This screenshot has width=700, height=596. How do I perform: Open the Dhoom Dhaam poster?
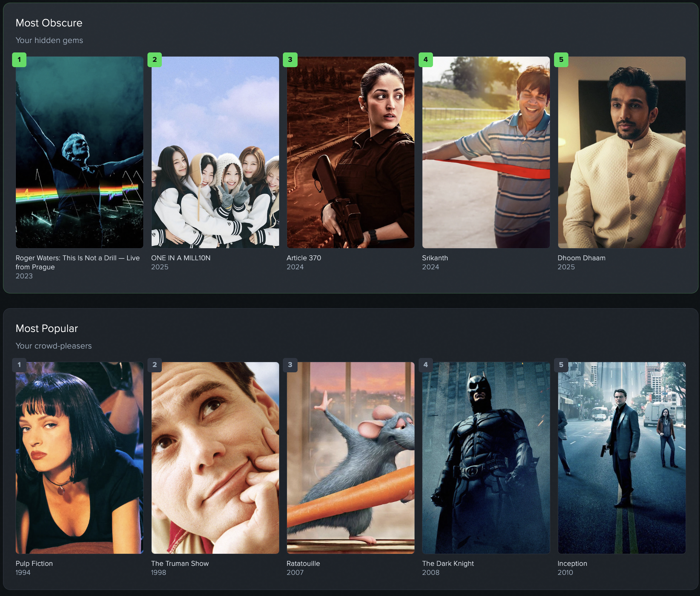pyautogui.click(x=621, y=152)
